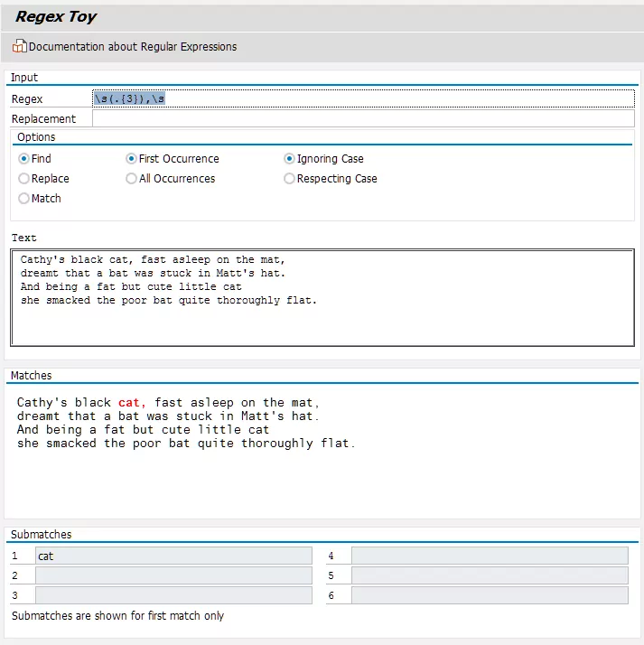
Task: Click Submatch 1 field containing 'cat'
Action: tap(173, 556)
